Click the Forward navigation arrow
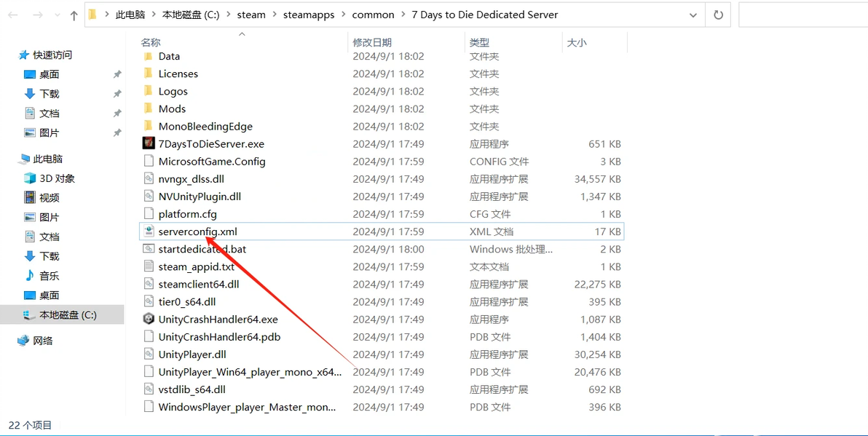This screenshot has height=436, width=868. click(38, 15)
